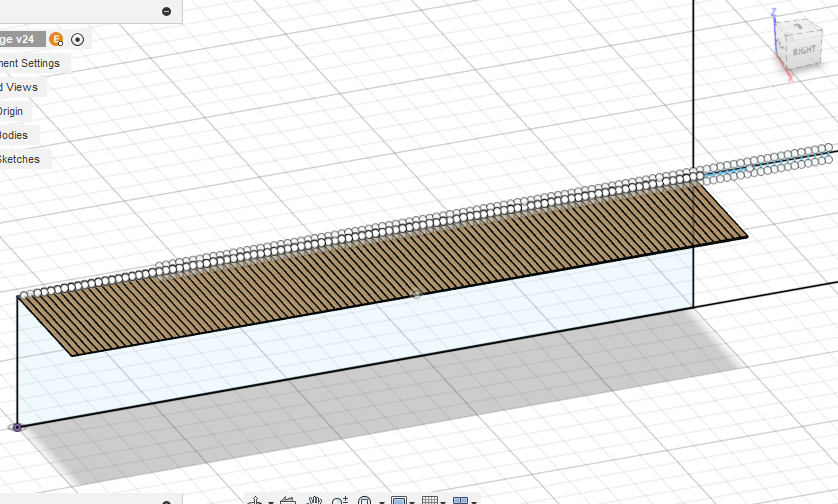
Task: Select the origin point at model corner
Action: coord(17,427)
